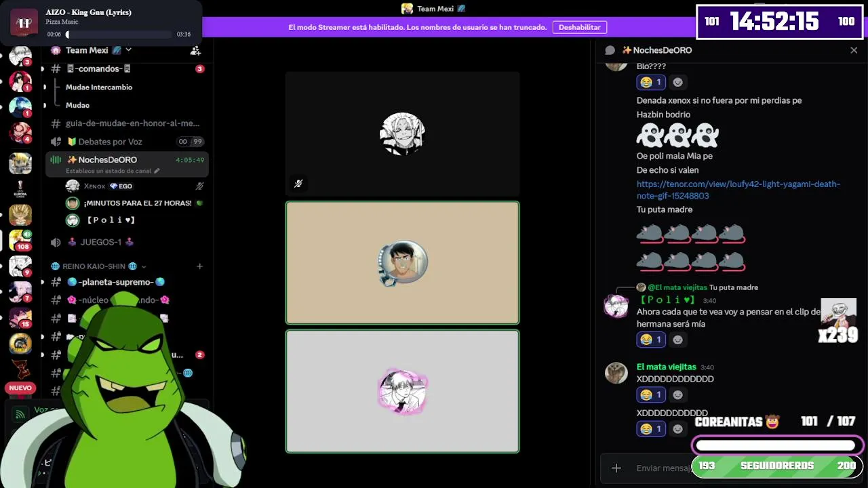Focus the 'Enviar mensaje' message input

663,468
